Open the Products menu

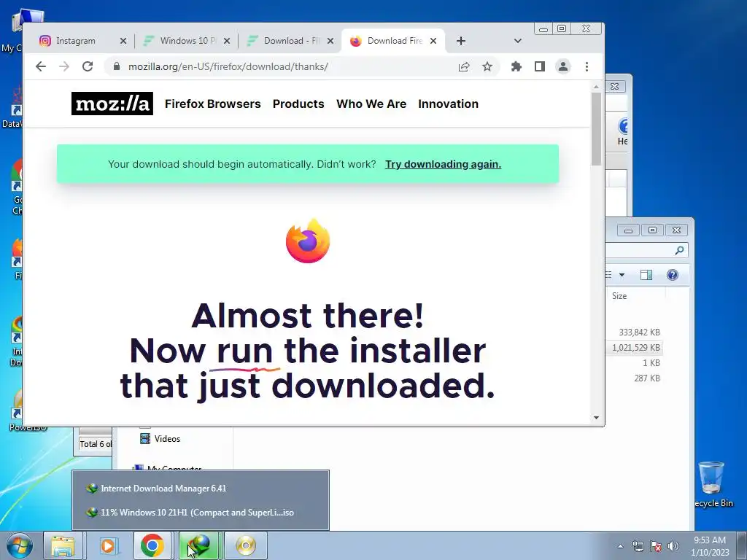coord(298,104)
